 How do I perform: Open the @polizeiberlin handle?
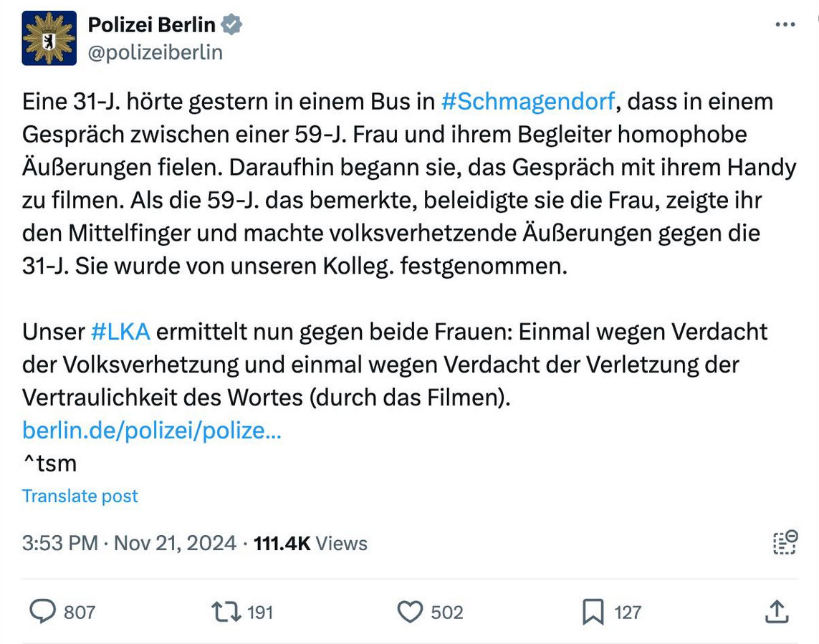click(x=155, y=52)
